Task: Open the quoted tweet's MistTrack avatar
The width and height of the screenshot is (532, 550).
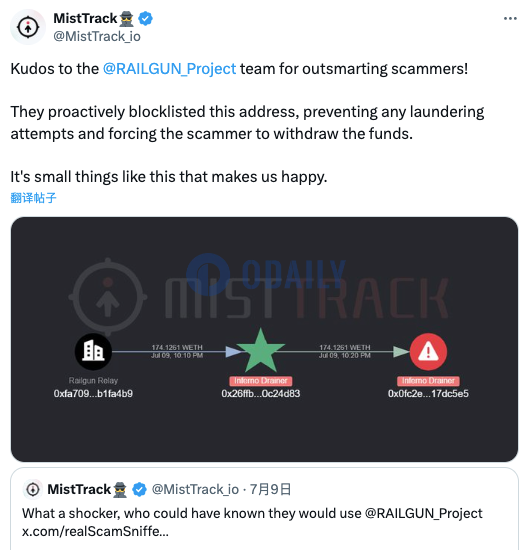Action: click(x=33, y=489)
